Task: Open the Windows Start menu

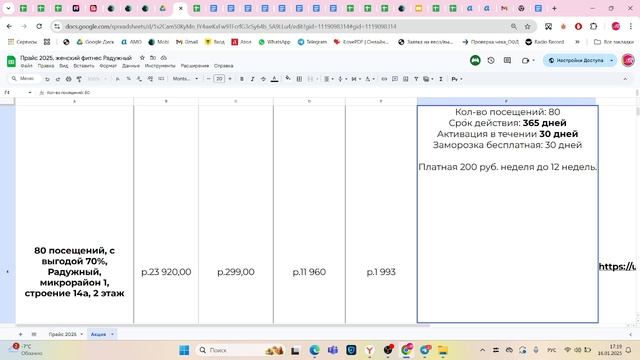Action: (184, 350)
